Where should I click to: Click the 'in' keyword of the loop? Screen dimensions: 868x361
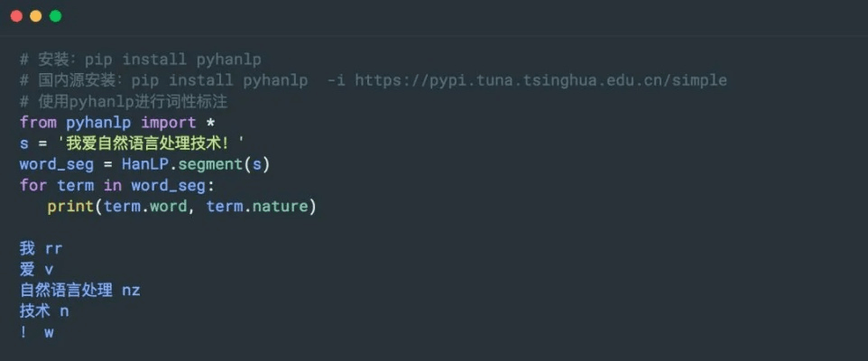(x=112, y=185)
